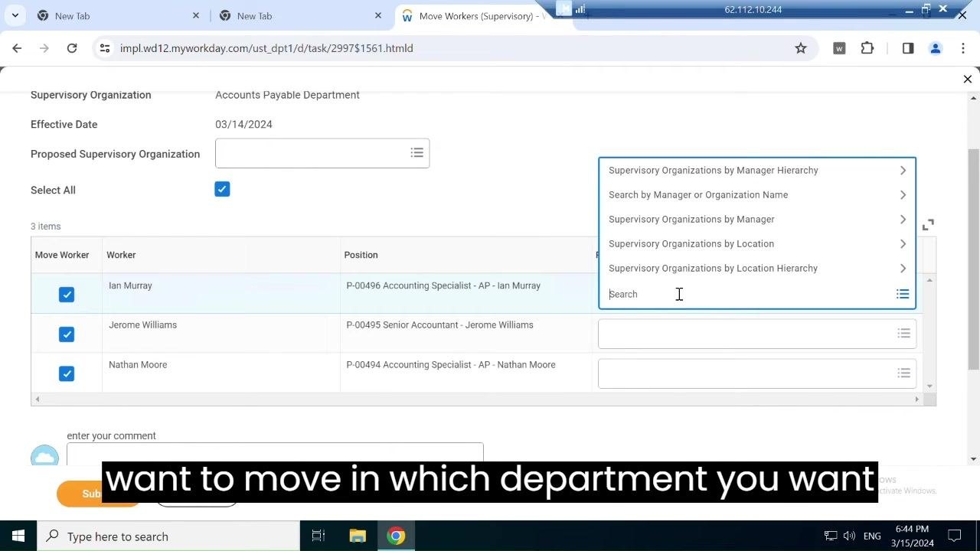Click the list icon in the Search box

pyautogui.click(x=903, y=294)
